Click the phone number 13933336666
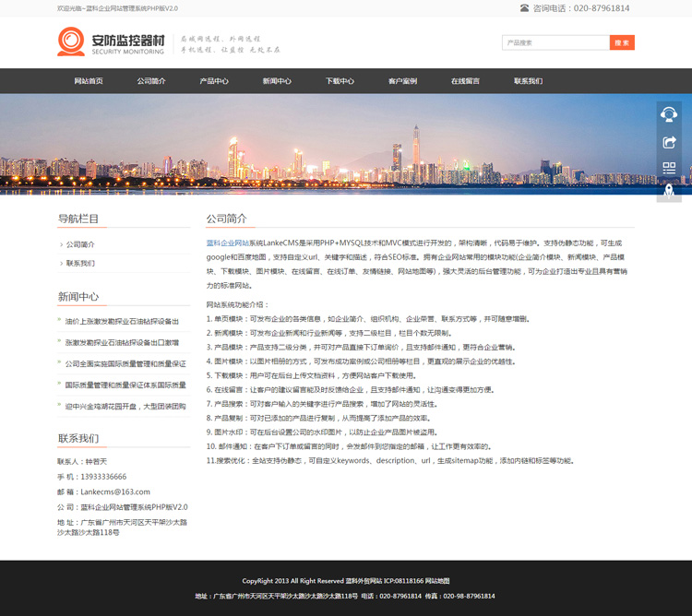Screen dimensions: 692x616 [x=103, y=477]
